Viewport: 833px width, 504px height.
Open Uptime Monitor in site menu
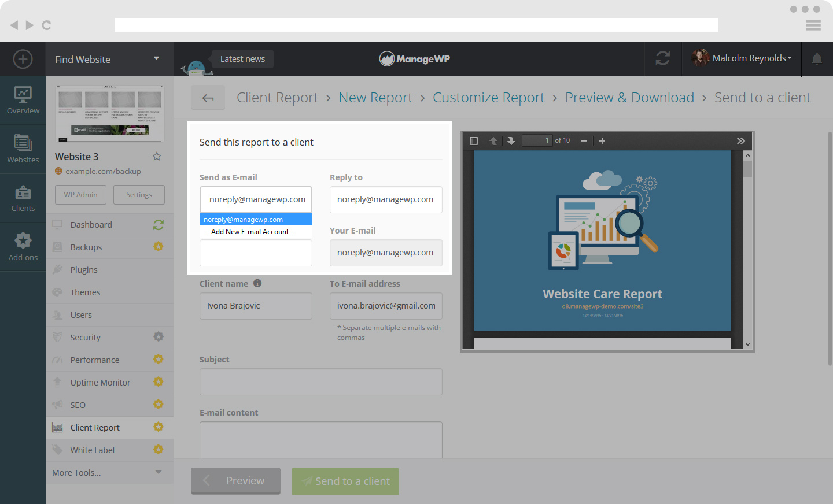coord(100,383)
